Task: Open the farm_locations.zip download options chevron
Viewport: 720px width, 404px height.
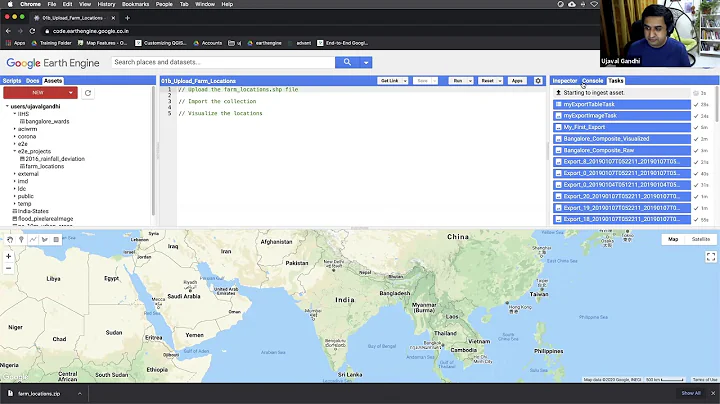Action: point(79,393)
